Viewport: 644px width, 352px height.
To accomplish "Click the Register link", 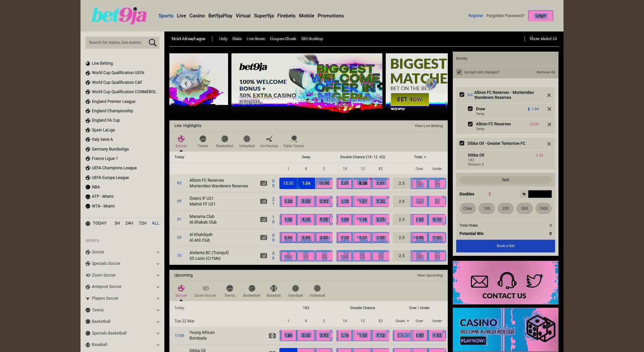I will (476, 16).
